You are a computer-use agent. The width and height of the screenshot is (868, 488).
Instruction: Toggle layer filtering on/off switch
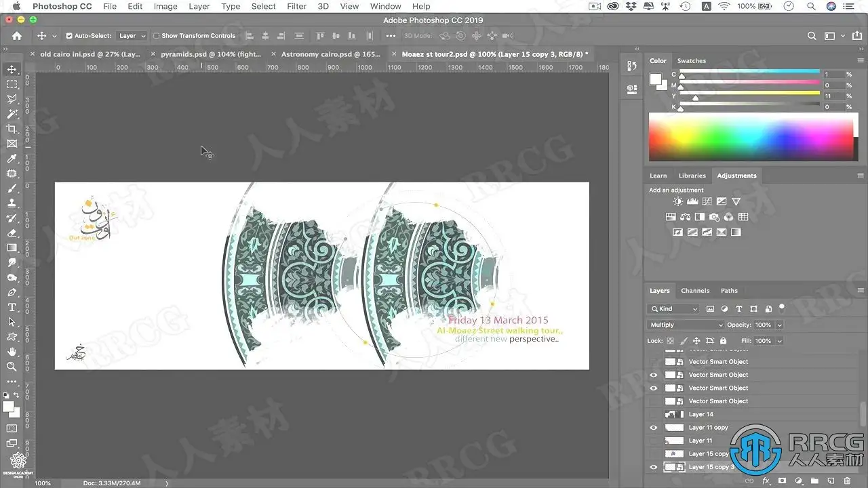pos(781,308)
